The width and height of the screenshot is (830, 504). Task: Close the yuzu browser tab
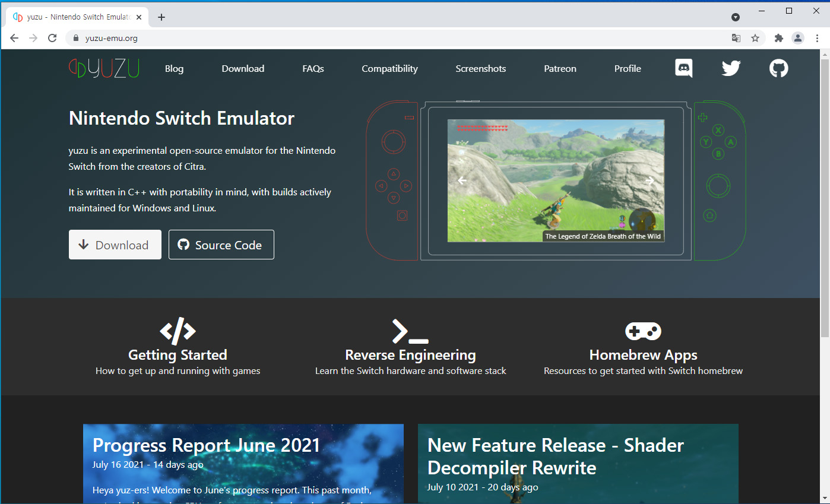[x=139, y=17]
